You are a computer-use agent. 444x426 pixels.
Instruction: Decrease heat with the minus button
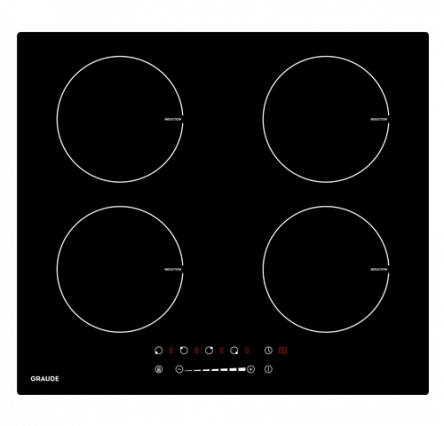[179, 369]
